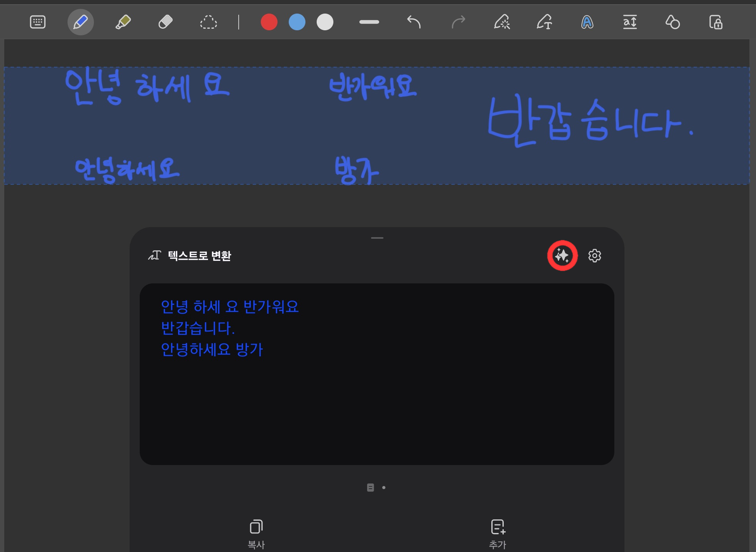Select the Highlighter tool
756x552 pixels.
(123, 22)
